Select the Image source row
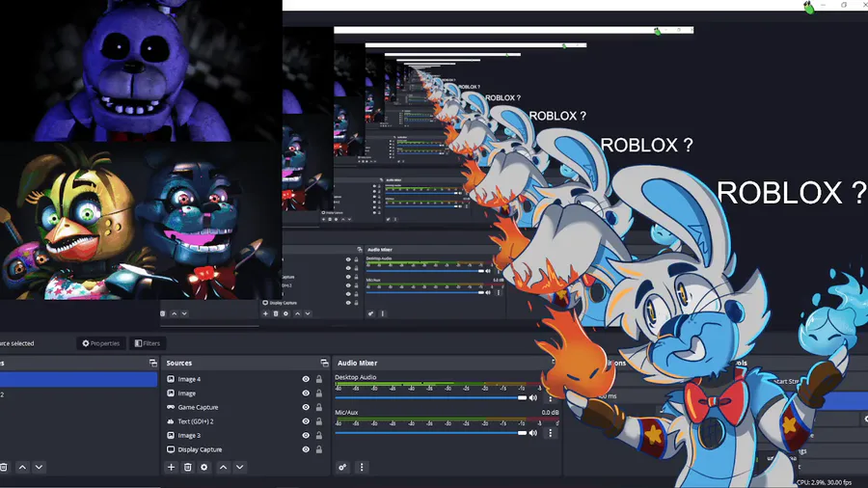This screenshot has height=488, width=868. point(246,393)
